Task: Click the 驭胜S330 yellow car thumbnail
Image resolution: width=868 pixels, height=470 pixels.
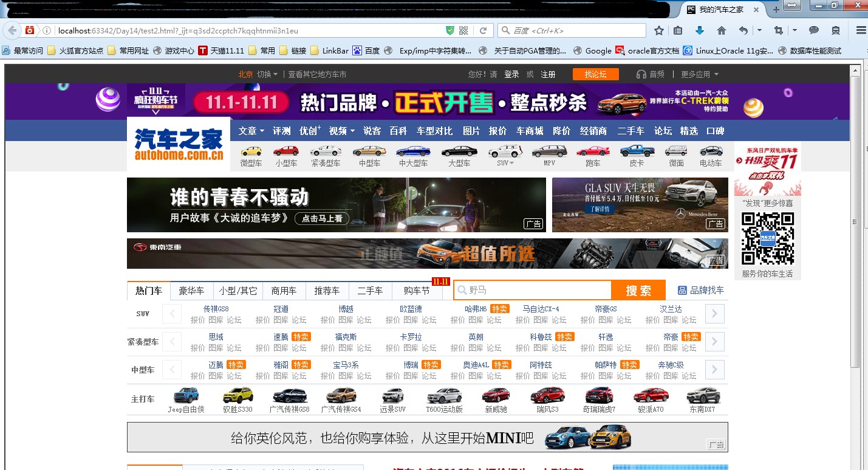Action: [238, 395]
